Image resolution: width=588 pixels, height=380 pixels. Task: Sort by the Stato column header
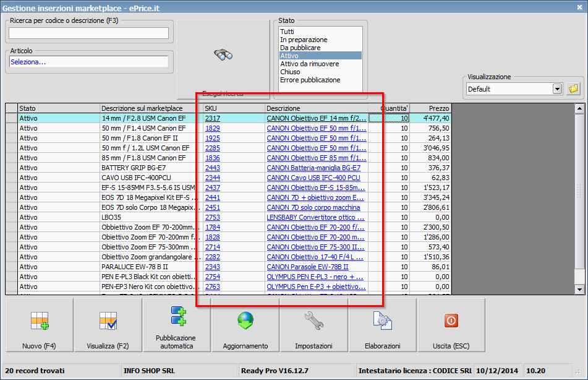[59, 108]
